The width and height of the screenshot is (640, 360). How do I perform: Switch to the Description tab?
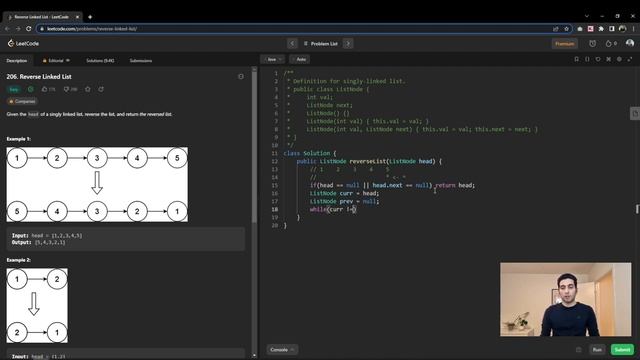coord(17,60)
